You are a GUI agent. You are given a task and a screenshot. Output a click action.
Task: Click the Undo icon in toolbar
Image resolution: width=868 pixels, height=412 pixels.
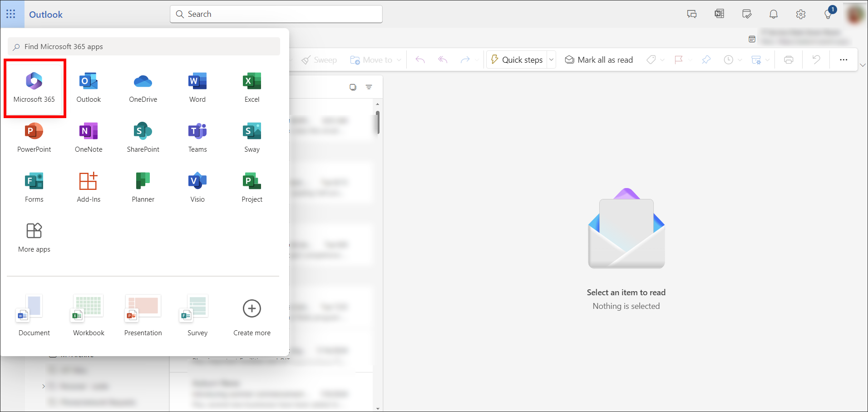pos(816,60)
